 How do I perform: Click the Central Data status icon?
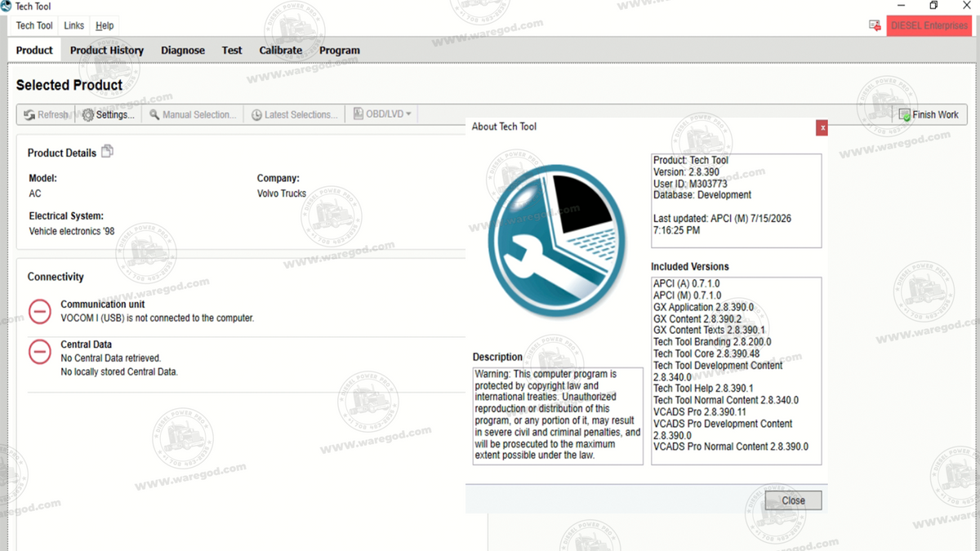tap(40, 352)
